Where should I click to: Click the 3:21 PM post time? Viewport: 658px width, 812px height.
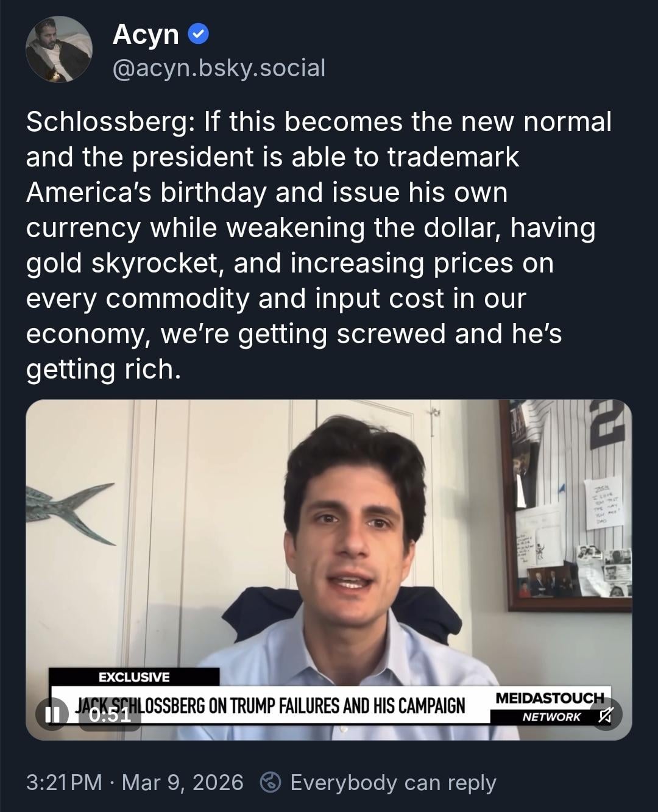pyautogui.click(x=64, y=782)
